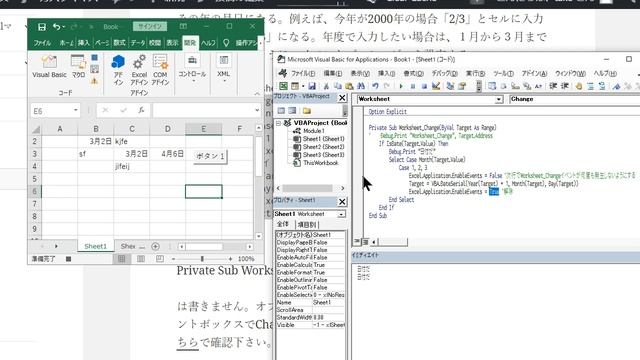The image size is (640, 360).
Task: Toggle Folders icon in project pane
Action: [x=307, y=111]
